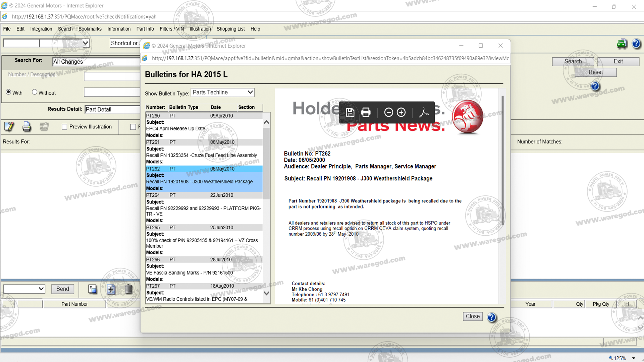Zoom in the PDF with plus icon
644x362 pixels.
coord(401,113)
